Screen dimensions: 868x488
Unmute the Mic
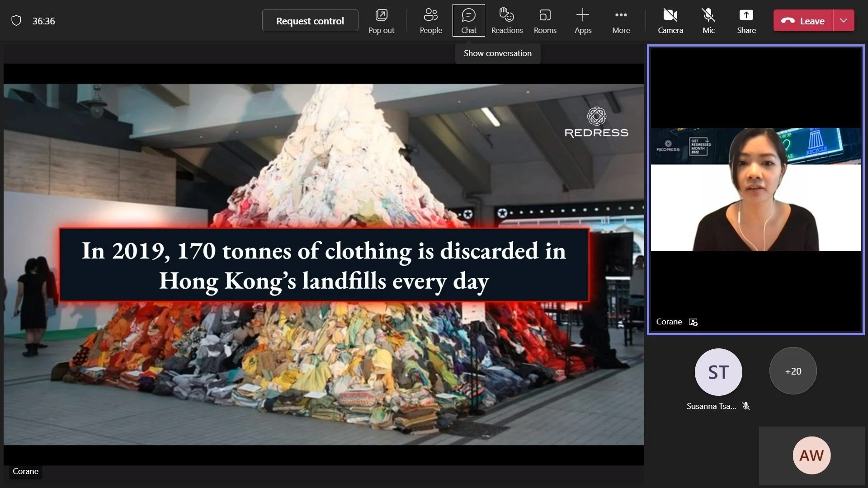pos(708,20)
